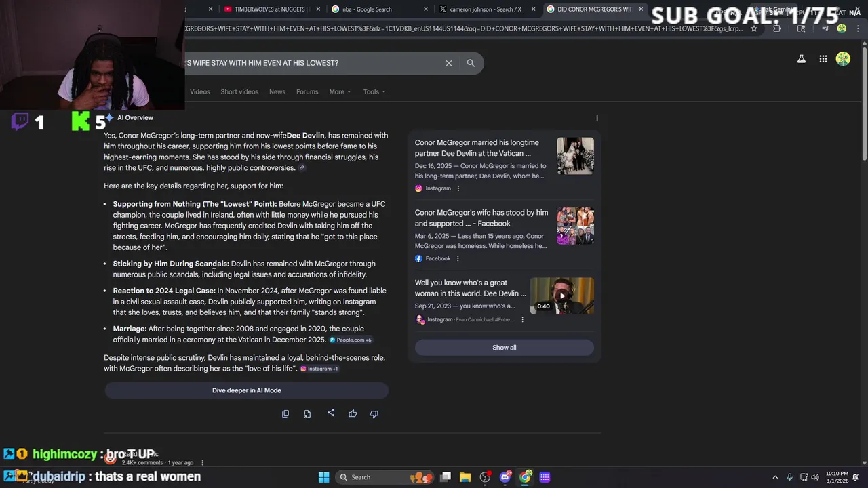Click Show all sources button
The width and height of the screenshot is (868, 488).
coord(504,348)
